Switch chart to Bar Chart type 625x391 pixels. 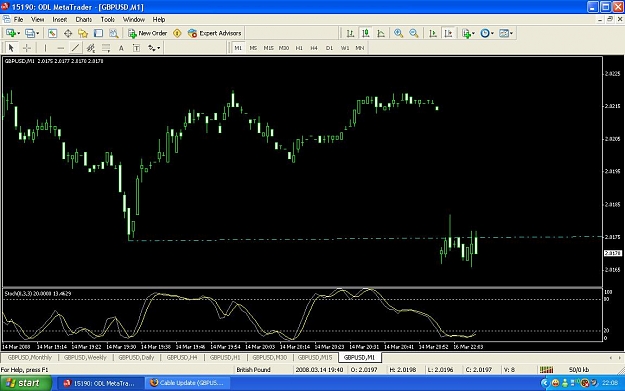[350, 33]
